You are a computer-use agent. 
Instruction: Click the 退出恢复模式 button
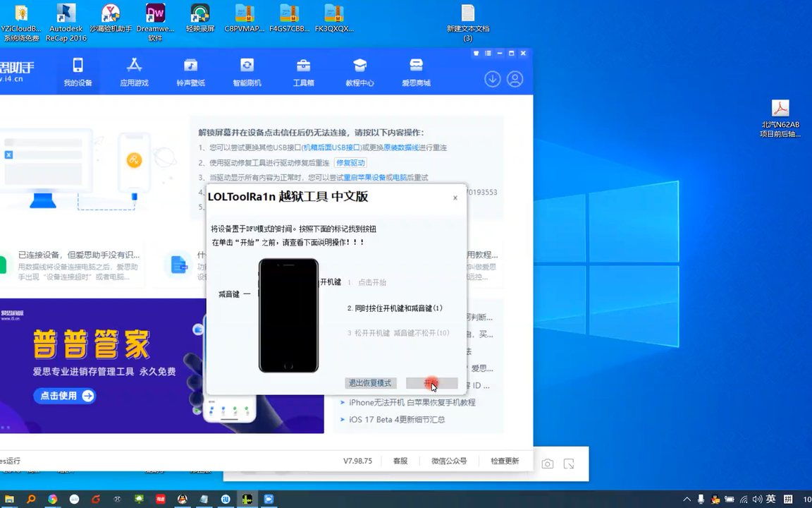(370, 383)
